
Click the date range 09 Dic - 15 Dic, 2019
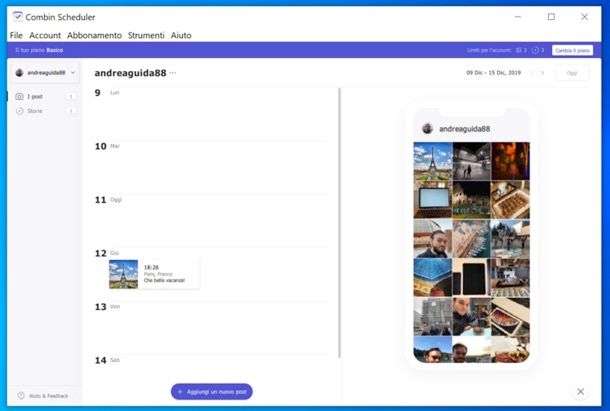493,73
